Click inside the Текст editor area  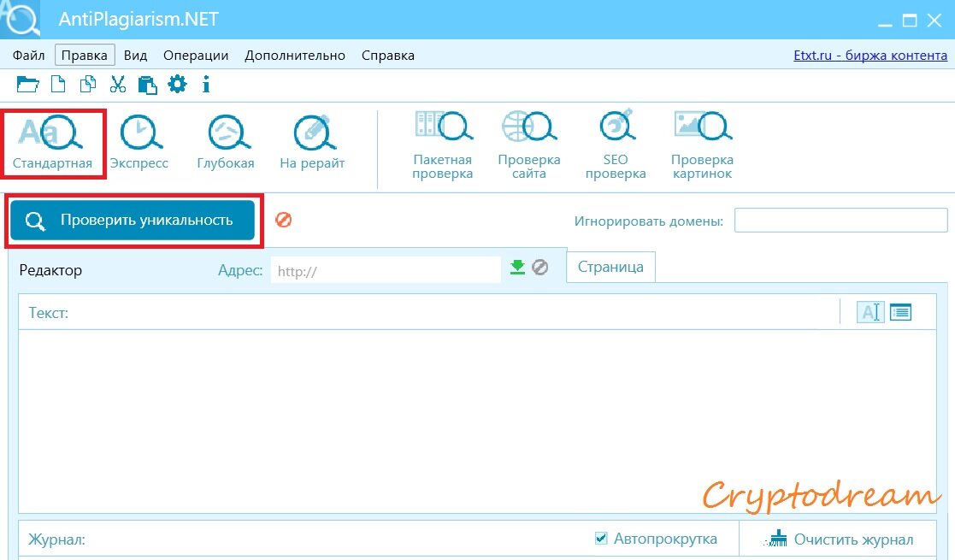point(477,421)
